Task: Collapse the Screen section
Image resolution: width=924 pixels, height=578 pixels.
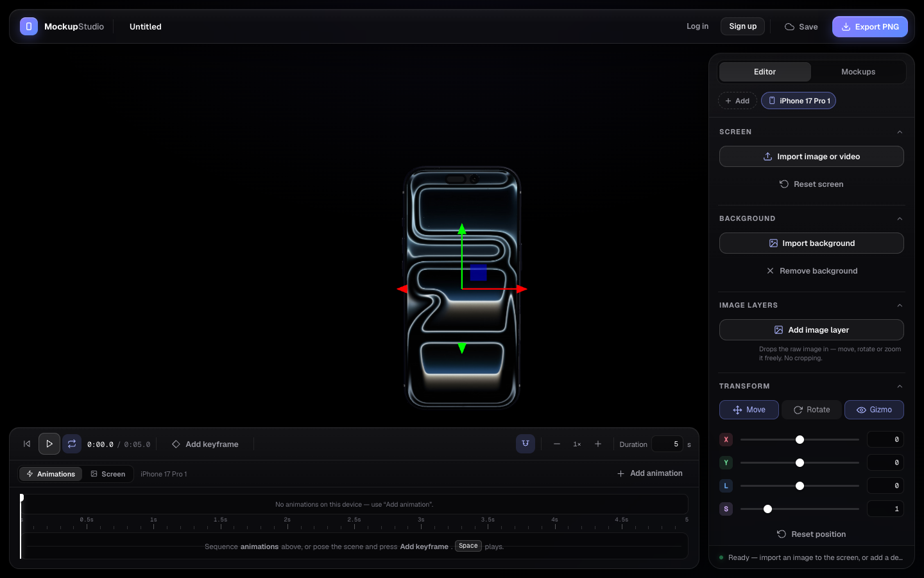Action: (900, 132)
